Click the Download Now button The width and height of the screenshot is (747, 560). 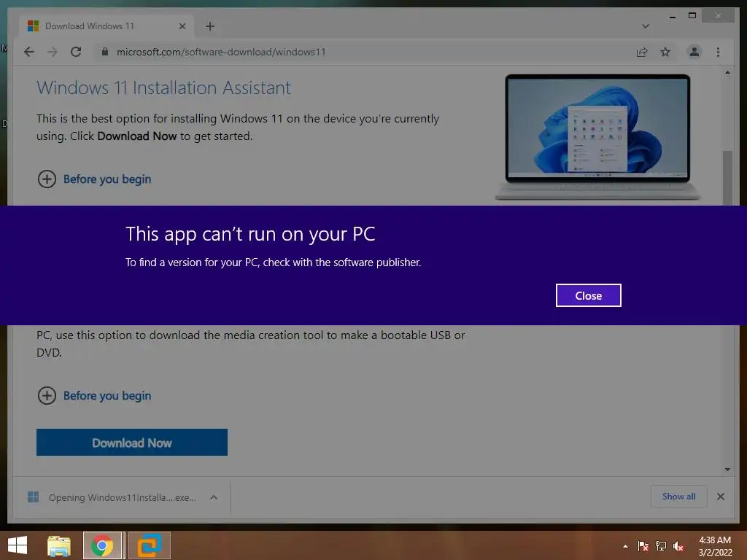(132, 443)
